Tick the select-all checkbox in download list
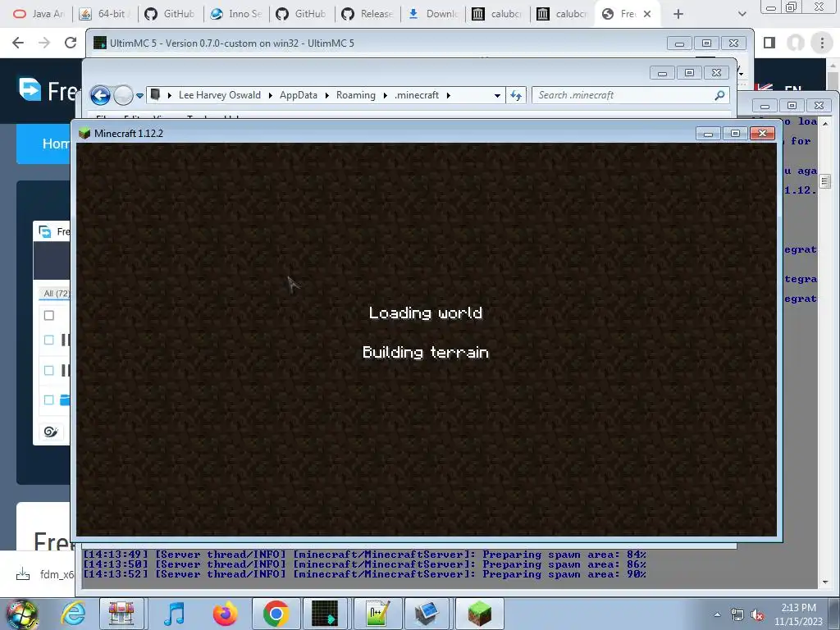 click(48, 315)
